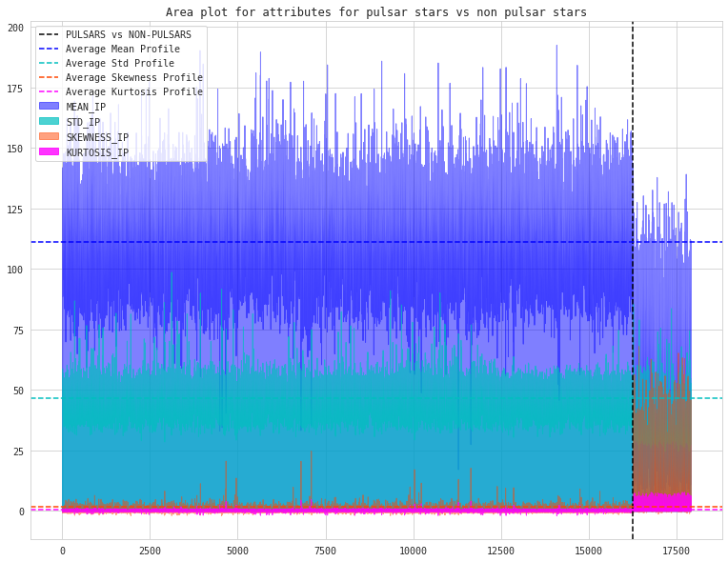Click the y-axis tick label 50
Image resolution: width=728 pixels, height=562 pixels.
click(18, 391)
